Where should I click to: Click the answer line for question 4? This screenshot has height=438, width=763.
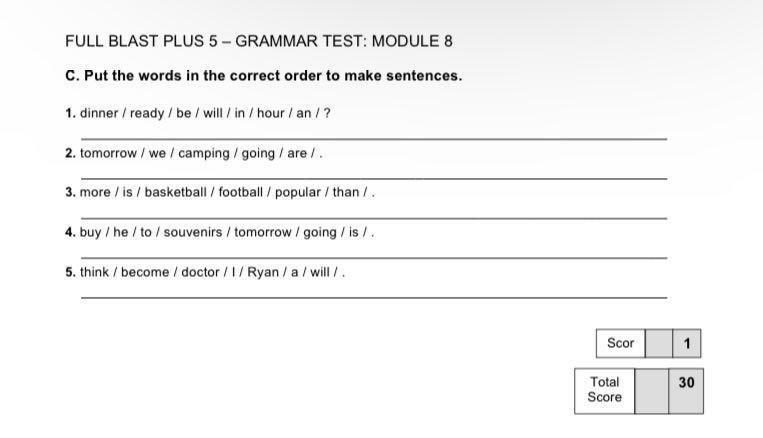(x=373, y=256)
